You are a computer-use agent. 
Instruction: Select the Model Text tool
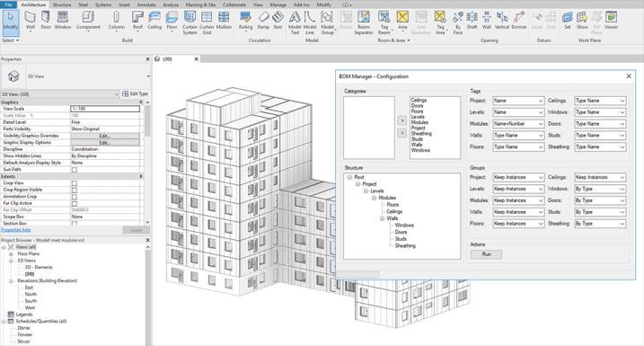295,23
